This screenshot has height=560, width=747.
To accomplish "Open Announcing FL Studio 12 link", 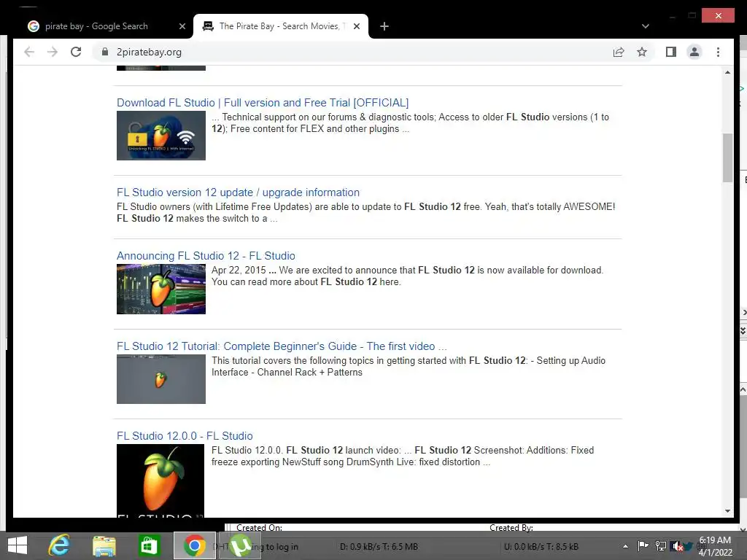I will click(x=206, y=256).
